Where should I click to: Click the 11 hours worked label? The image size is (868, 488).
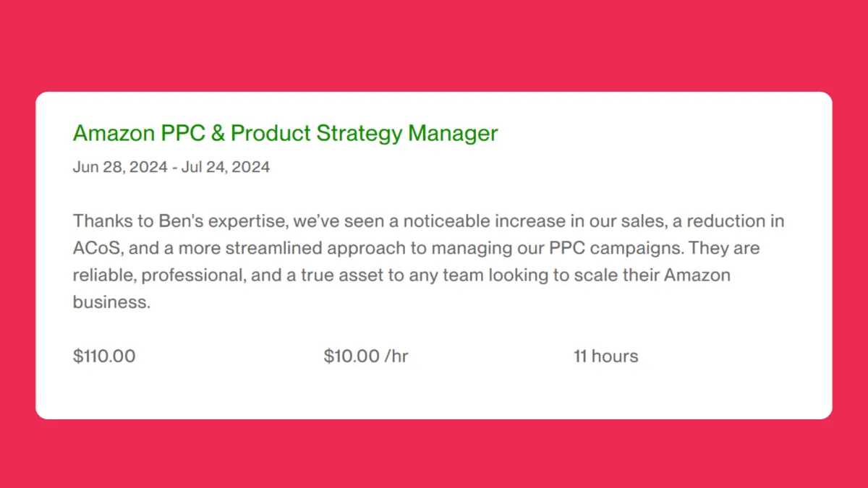pos(606,356)
